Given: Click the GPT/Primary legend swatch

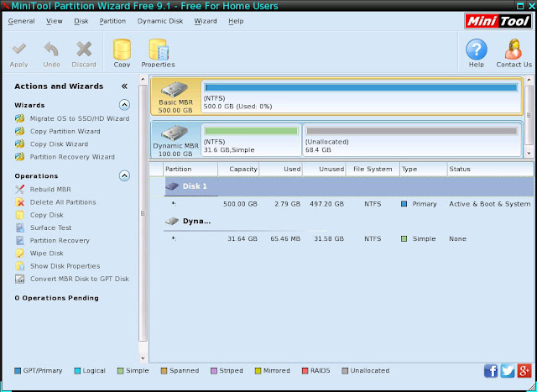Looking at the screenshot, I should (x=18, y=371).
